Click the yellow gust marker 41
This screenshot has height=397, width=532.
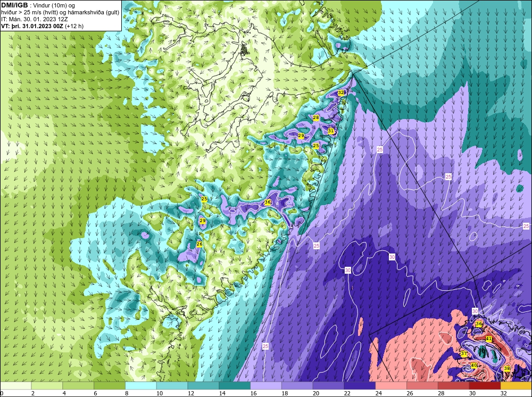tap(489, 339)
